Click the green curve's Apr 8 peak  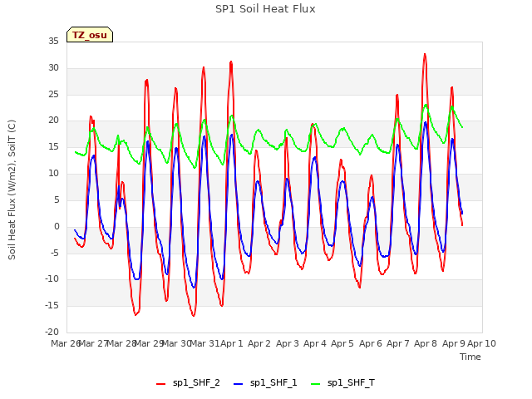coord(426,105)
